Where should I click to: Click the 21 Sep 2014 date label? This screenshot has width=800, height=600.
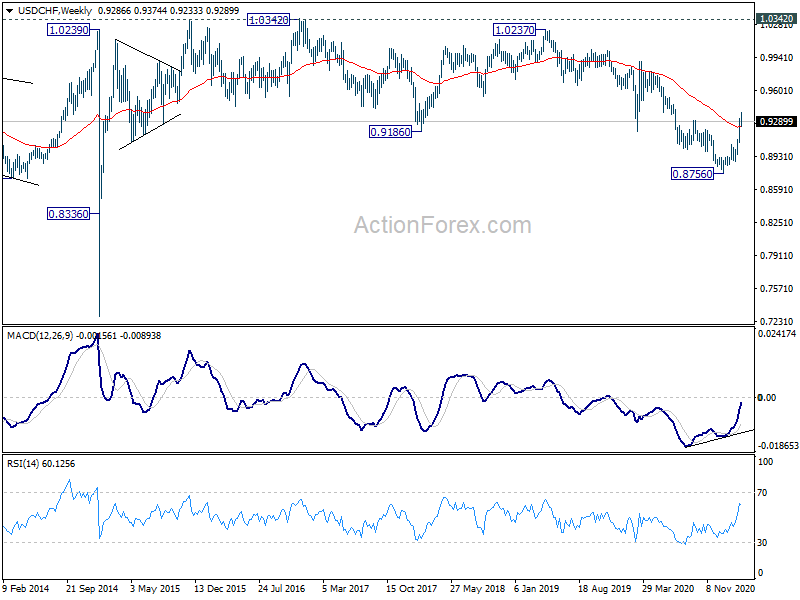click(92, 589)
